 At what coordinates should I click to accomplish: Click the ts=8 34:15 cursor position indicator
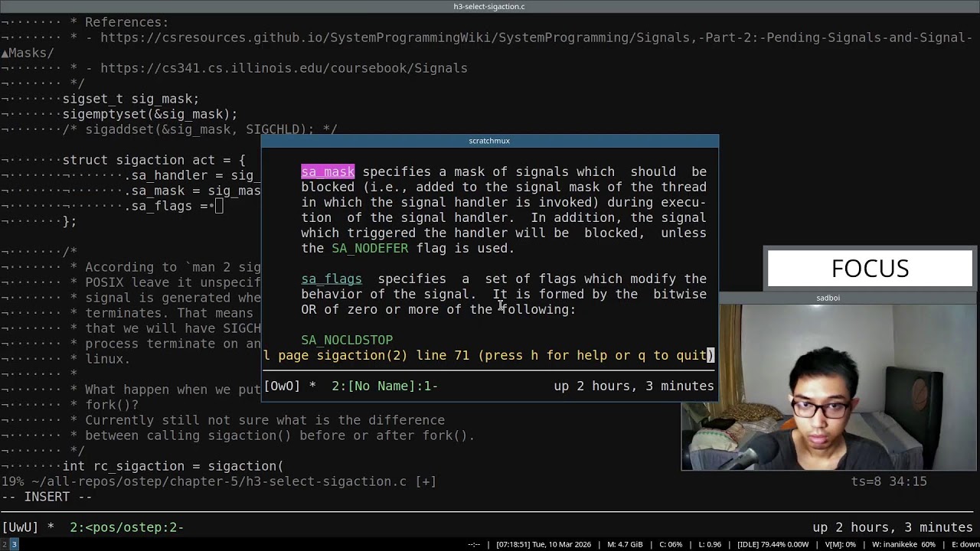coord(889,481)
